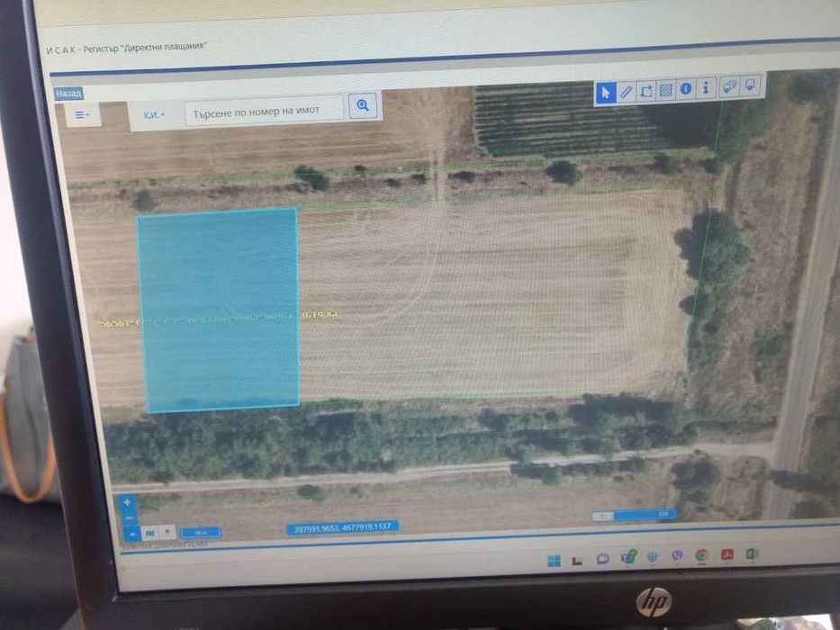Click the property number search field

coord(264,111)
